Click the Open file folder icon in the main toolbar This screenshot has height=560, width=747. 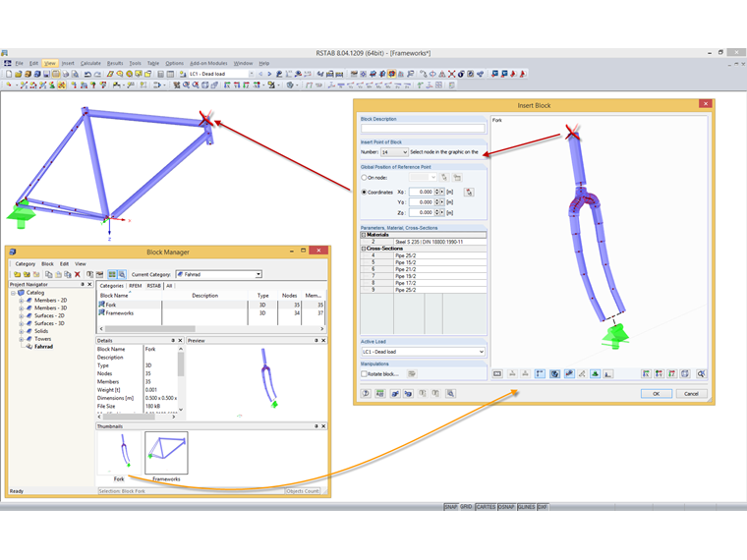[18, 74]
